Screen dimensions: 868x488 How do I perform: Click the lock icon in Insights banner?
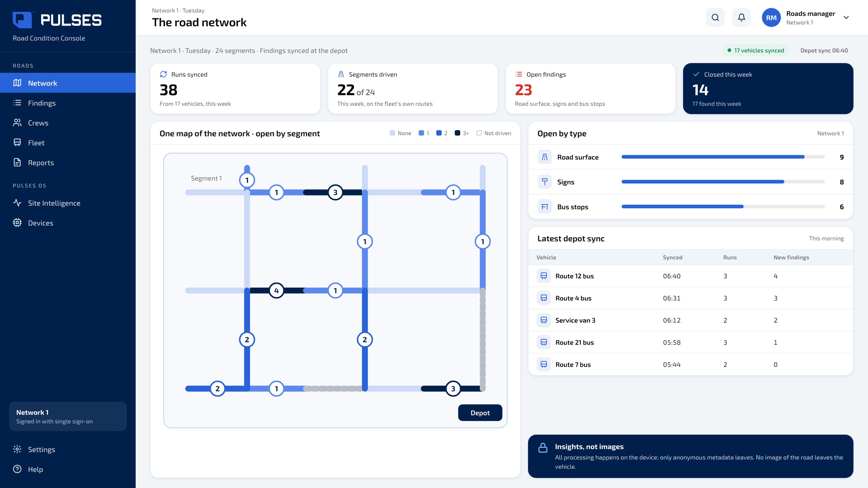542,448
